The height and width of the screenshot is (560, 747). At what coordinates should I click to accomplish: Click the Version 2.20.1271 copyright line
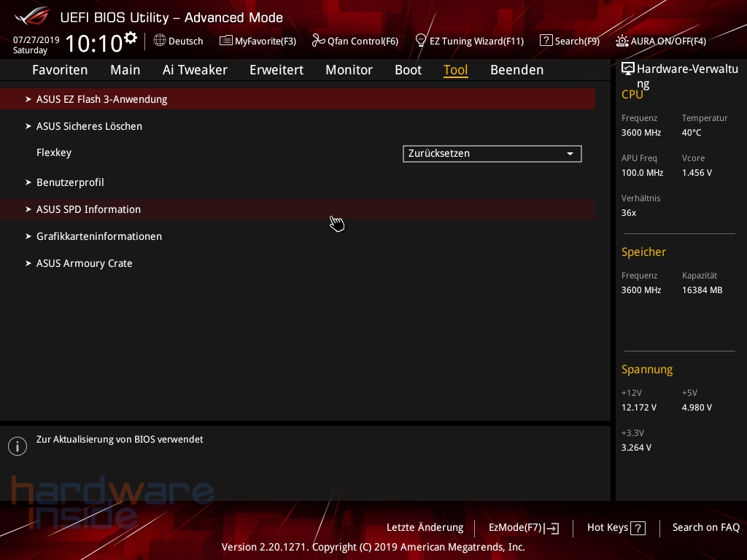(x=373, y=547)
